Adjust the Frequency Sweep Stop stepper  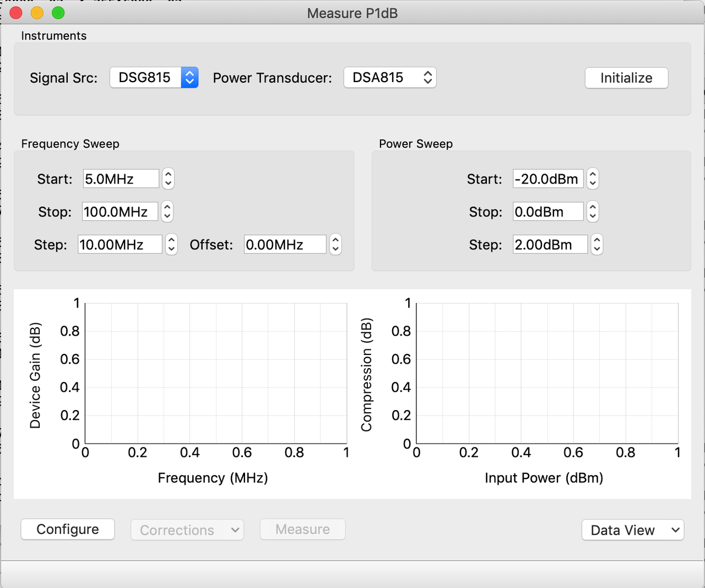click(167, 212)
